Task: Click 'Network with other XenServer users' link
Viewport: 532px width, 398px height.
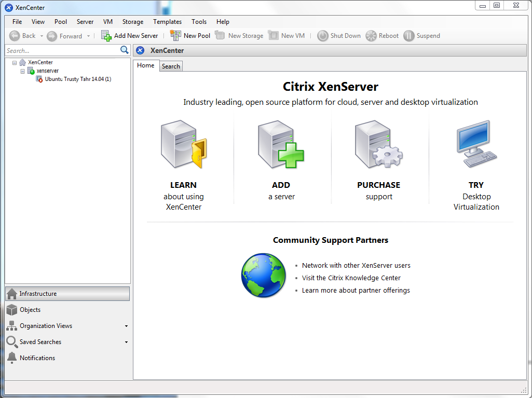Action: (x=356, y=266)
